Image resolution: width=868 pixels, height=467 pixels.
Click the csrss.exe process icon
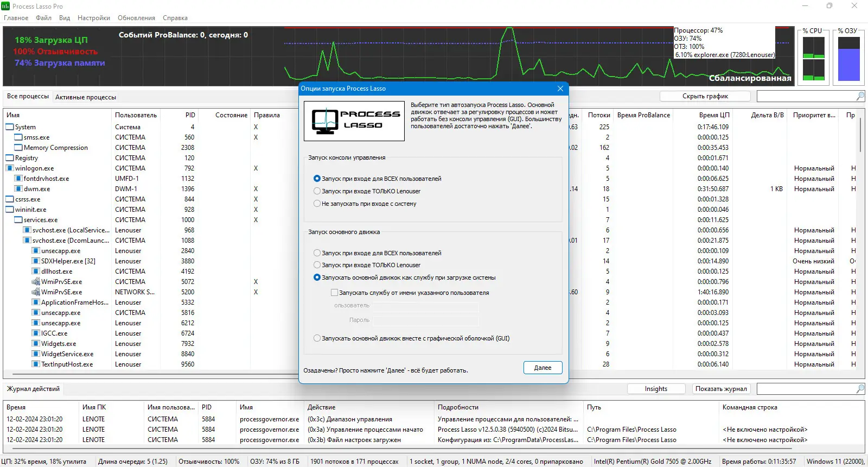(x=10, y=199)
